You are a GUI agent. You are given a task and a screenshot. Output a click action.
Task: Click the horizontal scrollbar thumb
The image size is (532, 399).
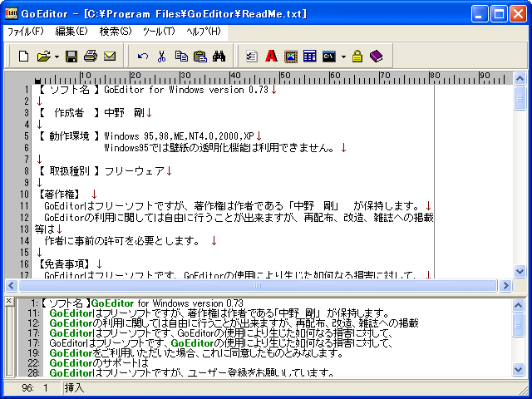point(258,285)
